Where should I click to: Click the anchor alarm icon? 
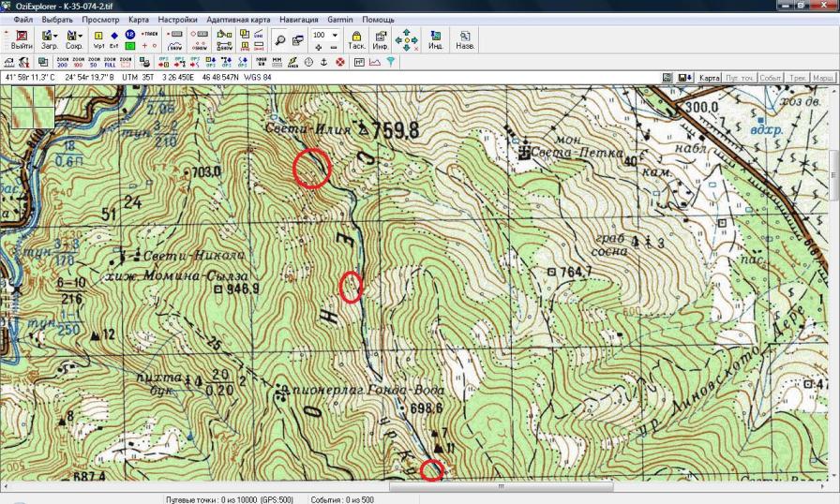point(324,62)
